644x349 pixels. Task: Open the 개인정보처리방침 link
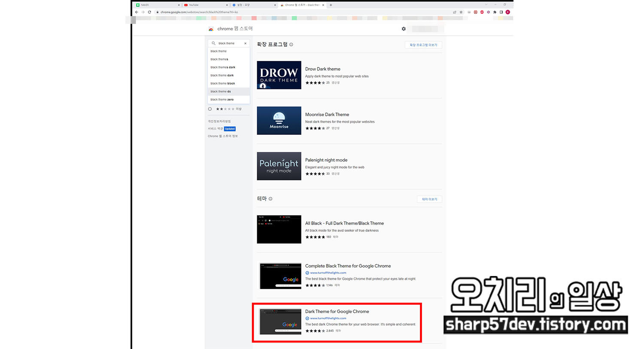click(219, 121)
